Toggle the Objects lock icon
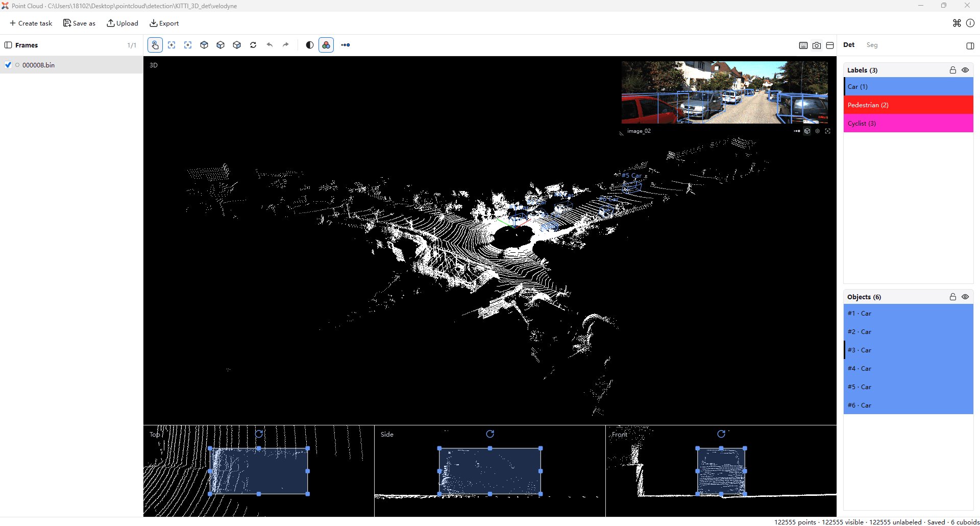Viewport: 980px width, 526px height. (x=952, y=297)
